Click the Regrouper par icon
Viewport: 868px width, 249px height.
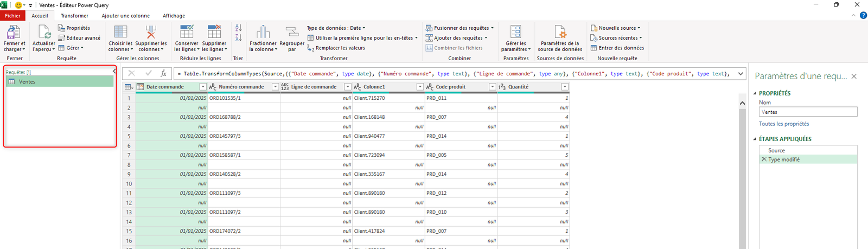[x=292, y=31]
